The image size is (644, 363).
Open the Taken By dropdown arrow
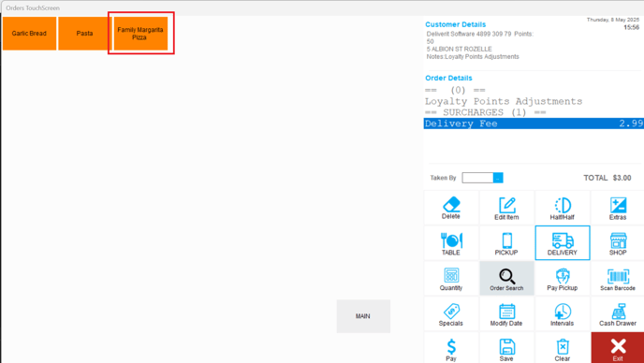(x=498, y=178)
